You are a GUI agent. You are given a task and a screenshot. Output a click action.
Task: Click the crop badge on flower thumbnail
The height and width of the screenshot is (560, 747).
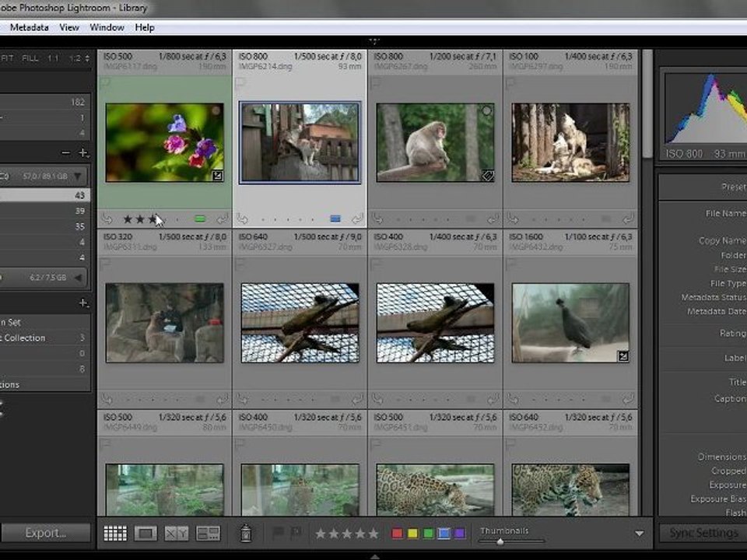pos(219,176)
